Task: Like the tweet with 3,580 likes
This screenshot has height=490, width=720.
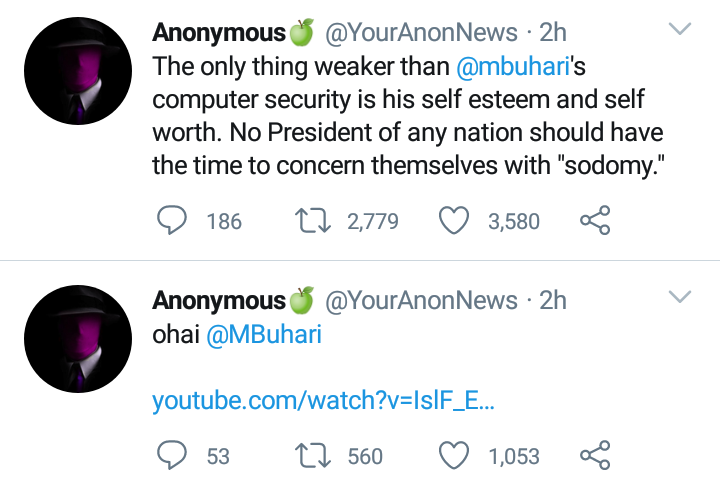Action: point(455,221)
